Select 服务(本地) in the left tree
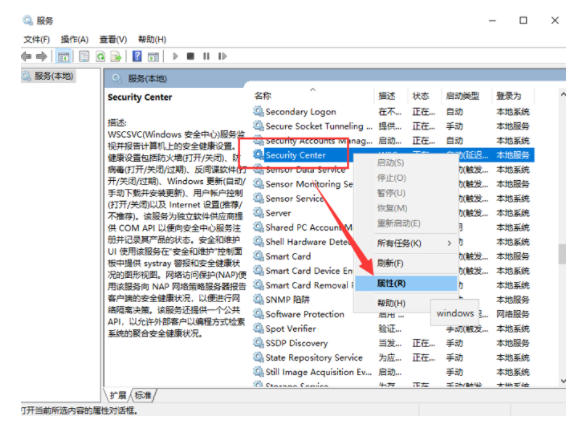 pos(53,76)
